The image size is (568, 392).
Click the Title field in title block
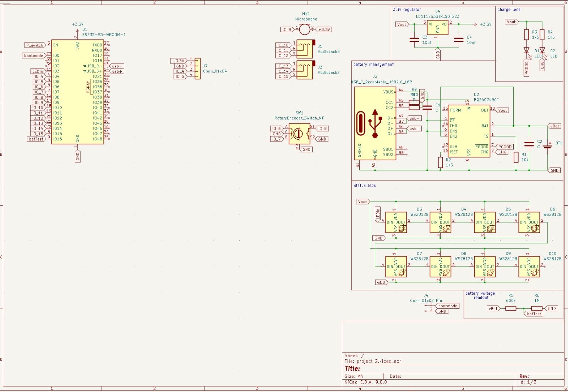353,369
